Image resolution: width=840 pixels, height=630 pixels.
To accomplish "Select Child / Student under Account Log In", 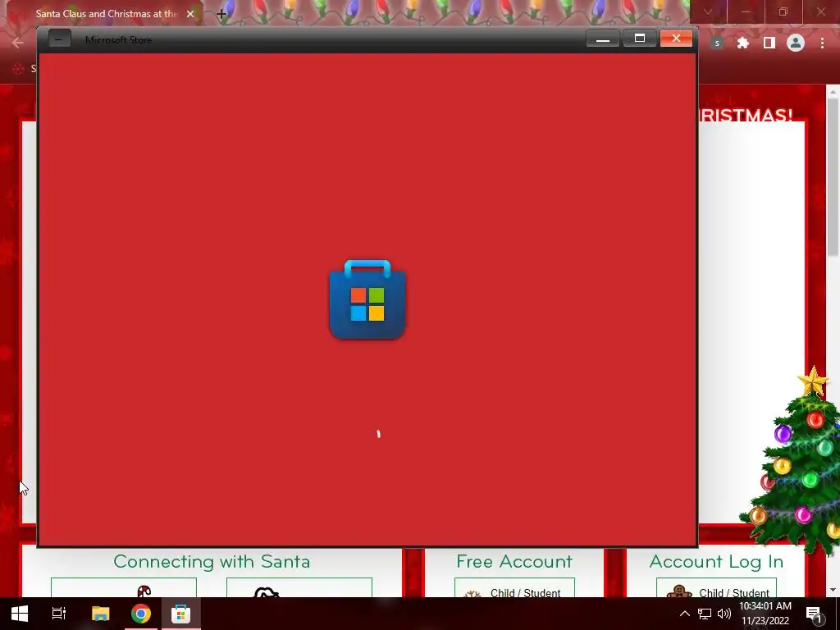I will 716,587.
